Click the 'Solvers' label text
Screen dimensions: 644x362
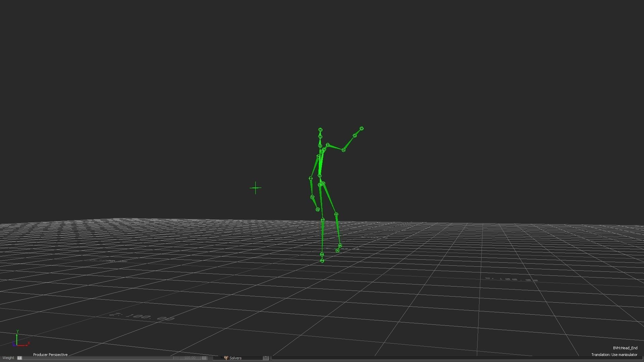pyautogui.click(x=236, y=358)
